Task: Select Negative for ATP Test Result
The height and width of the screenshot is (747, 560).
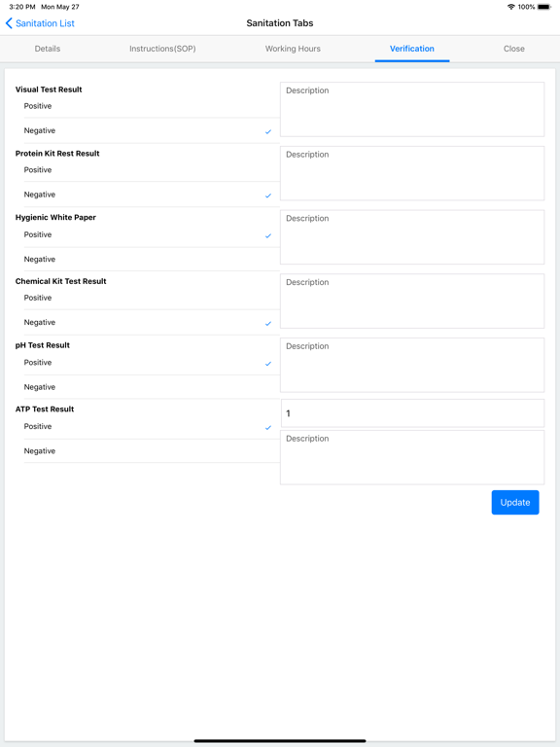Action: pyautogui.click(x=152, y=450)
